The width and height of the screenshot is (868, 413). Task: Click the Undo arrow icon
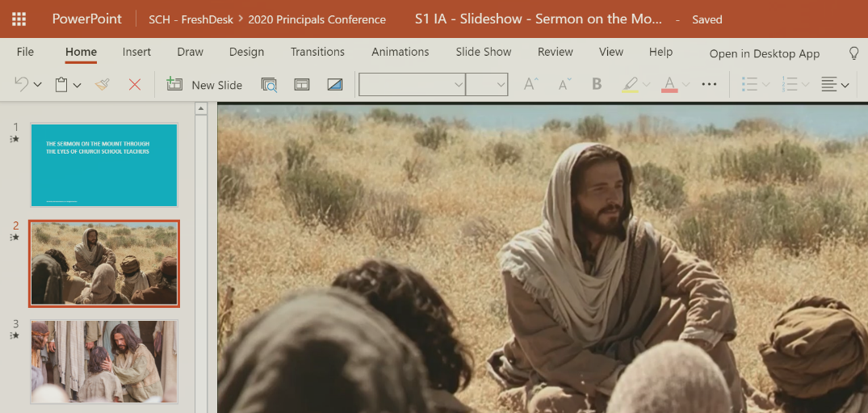point(21,84)
